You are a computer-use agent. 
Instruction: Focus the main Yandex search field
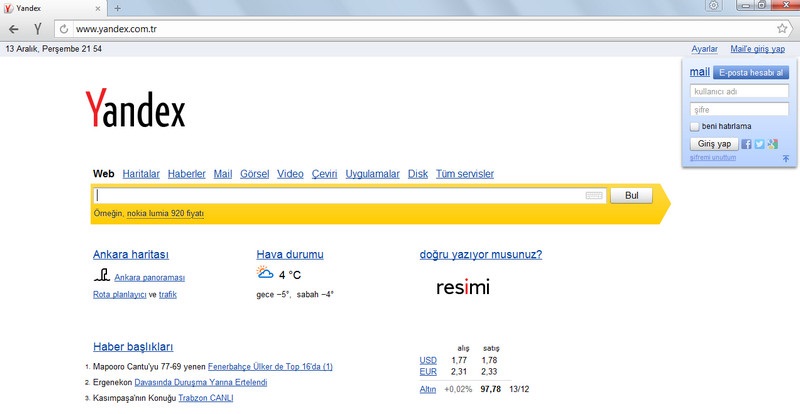(349, 196)
